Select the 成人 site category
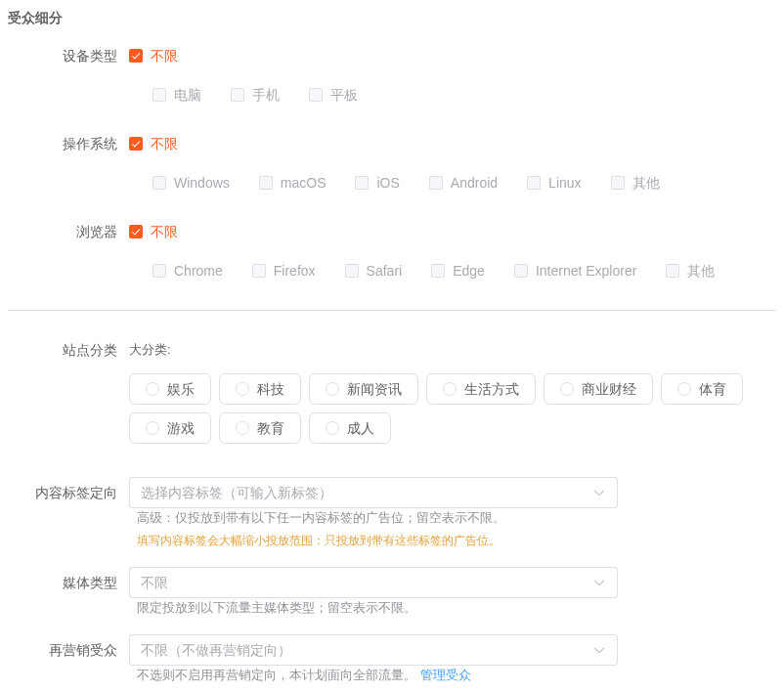 350,428
